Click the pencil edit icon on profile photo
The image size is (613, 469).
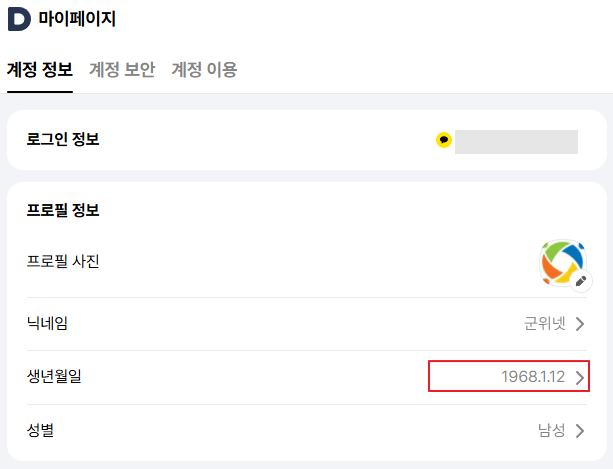click(x=582, y=281)
